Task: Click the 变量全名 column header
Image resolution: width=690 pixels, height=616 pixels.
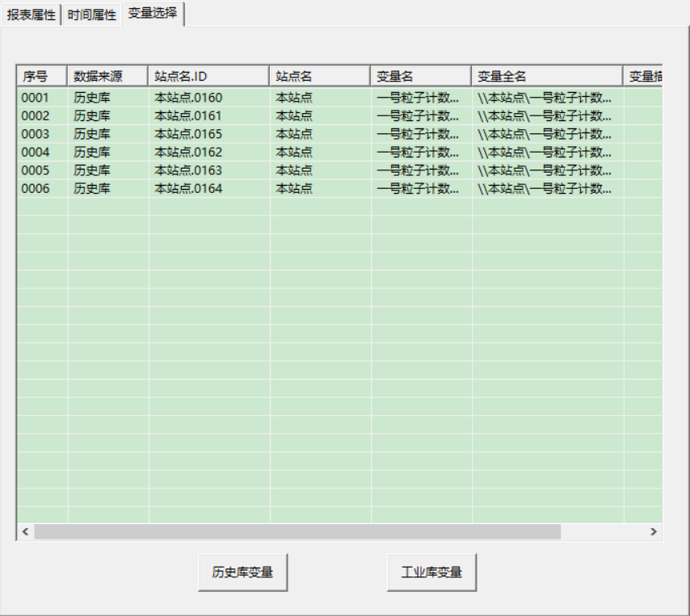Action: click(546, 77)
